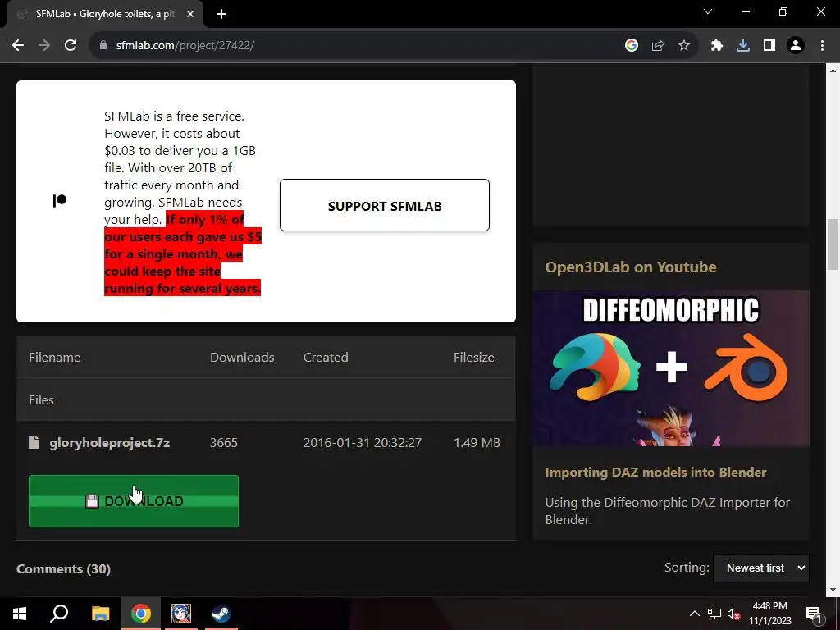Click the file icon beside gloryholeproject.7z
Viewport: 840px width, 630px height.
34,442
